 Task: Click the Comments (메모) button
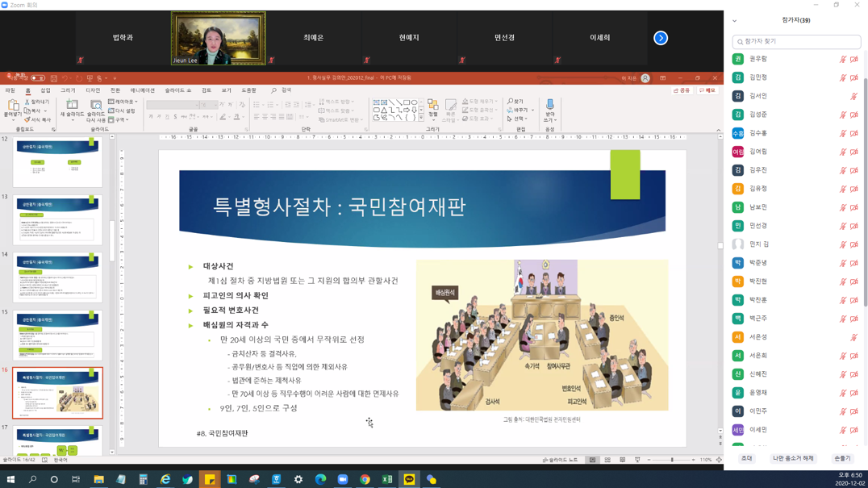click(707, 90)
